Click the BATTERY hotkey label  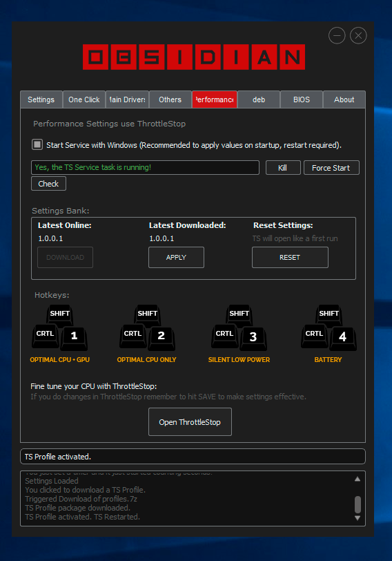coord(328,359)
